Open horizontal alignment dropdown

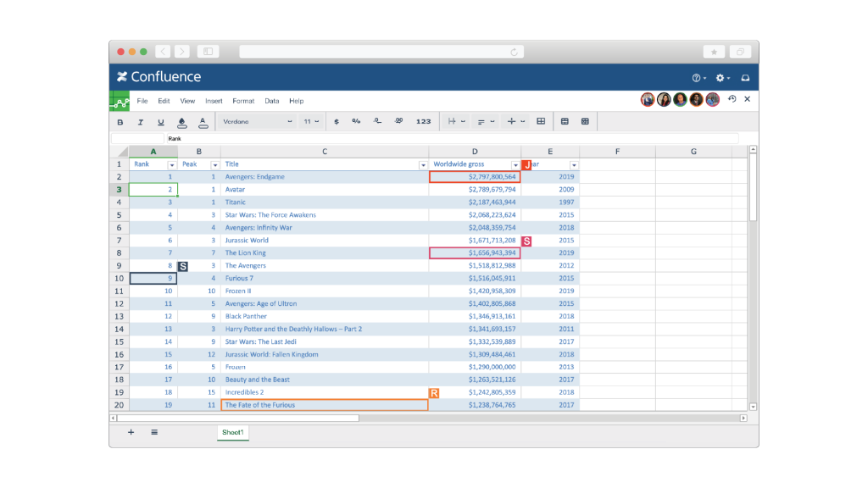456,121
